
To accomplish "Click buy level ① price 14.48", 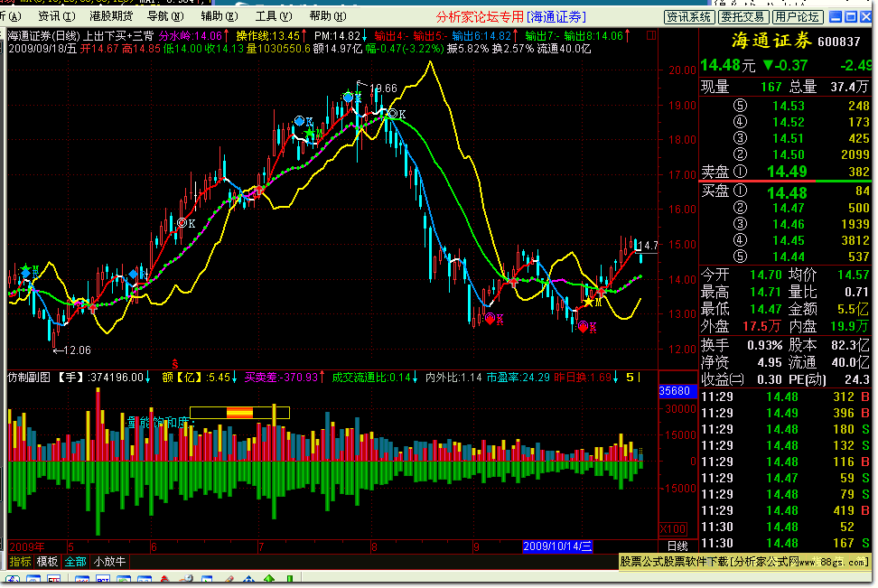I will 787,192.
